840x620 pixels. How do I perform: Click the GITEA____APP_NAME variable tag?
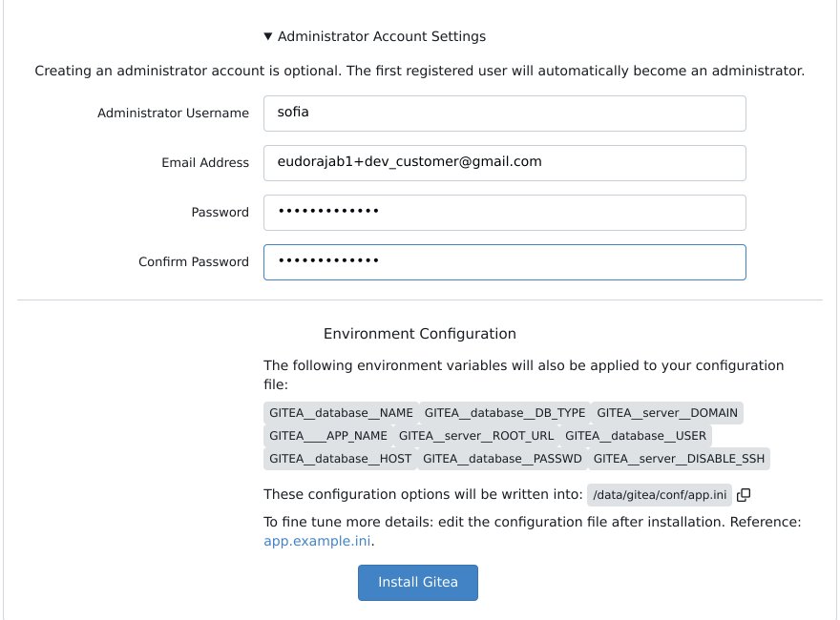(328, 436)
